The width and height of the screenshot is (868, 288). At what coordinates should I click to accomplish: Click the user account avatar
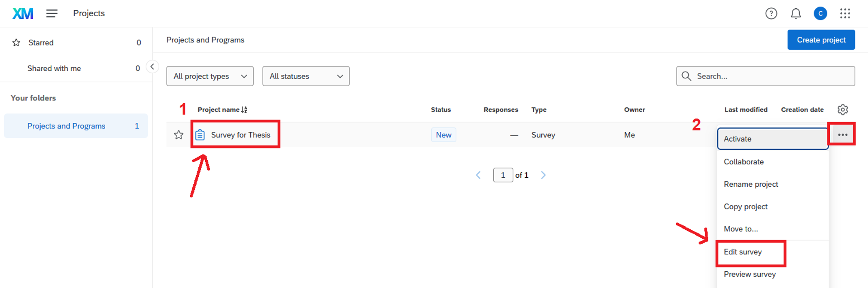coord(820,13)
